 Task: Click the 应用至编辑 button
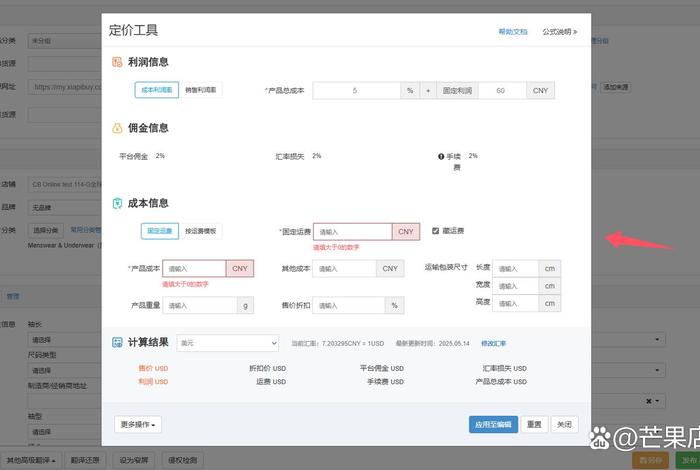pos(493,424)
